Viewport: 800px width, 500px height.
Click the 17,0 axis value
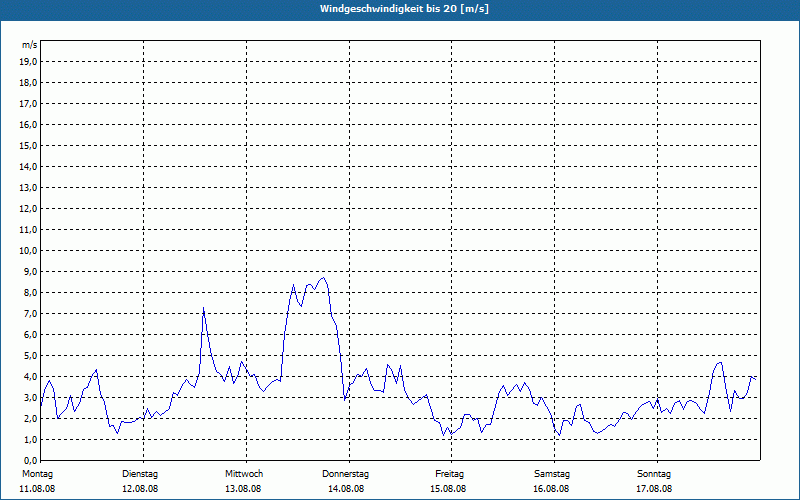29,104
